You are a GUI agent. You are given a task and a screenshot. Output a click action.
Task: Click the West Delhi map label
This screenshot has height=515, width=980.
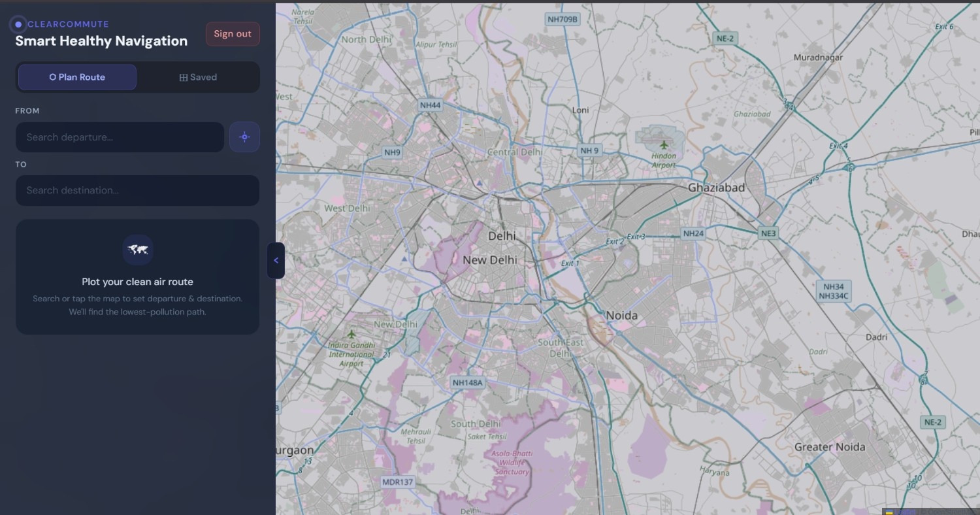347,208
